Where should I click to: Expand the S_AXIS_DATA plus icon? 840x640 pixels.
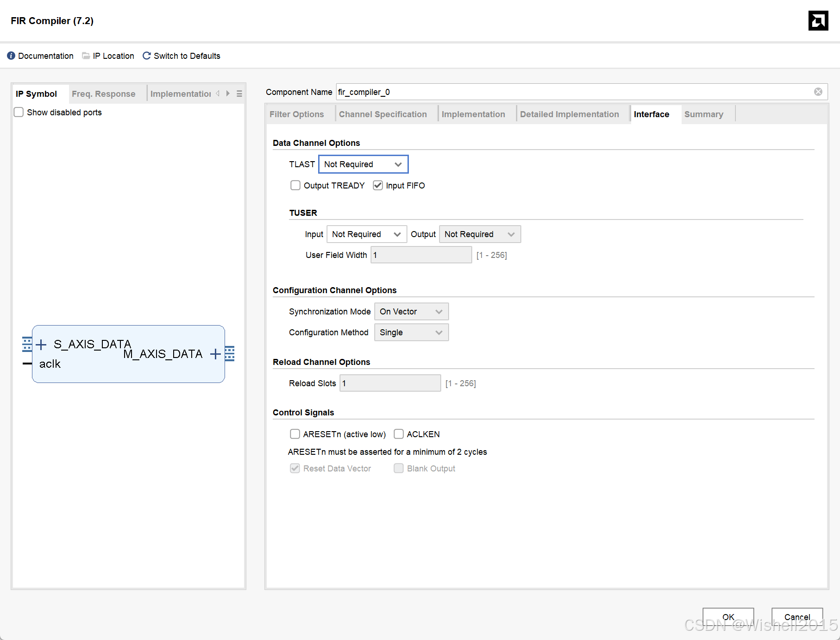click(41, 345)
